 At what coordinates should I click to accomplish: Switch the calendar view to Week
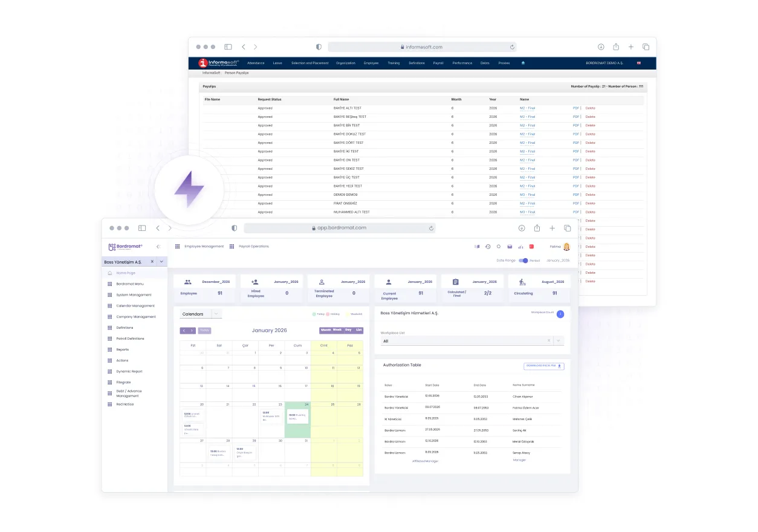pyautogui.click(x=337, y=330)
